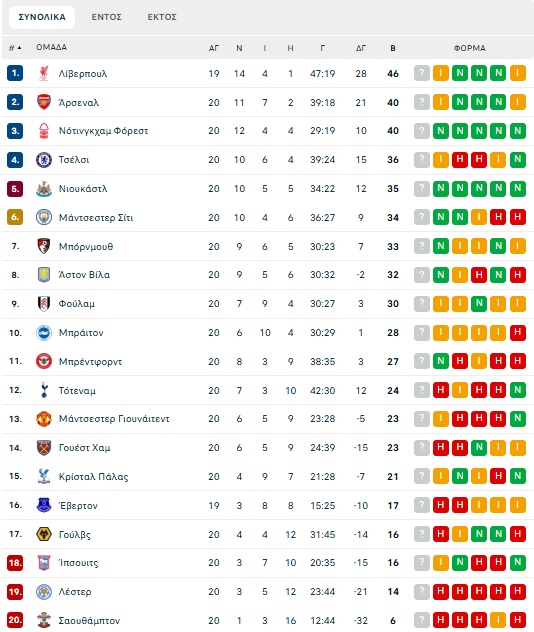Click the Wolves crest icon

(x=44, y=534)
